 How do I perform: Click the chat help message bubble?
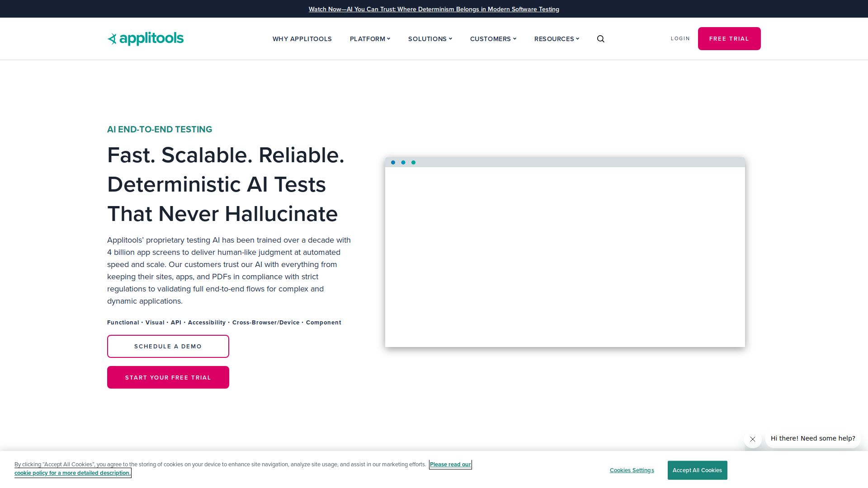coord(812,438)
